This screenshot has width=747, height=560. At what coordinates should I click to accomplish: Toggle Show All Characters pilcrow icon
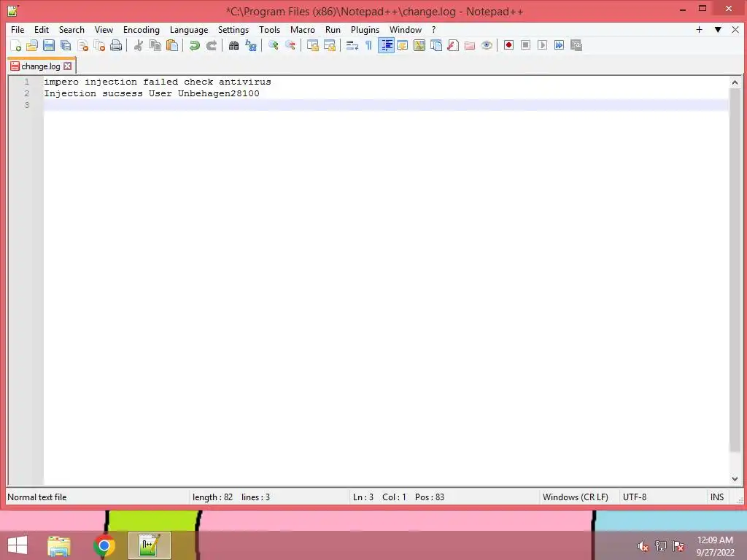[x=368, y=45]
